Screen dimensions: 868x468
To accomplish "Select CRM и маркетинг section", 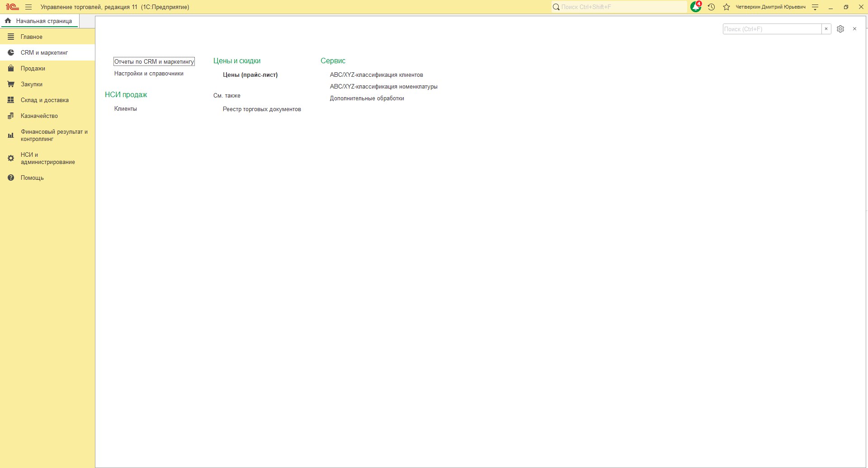I will [47, 52].
